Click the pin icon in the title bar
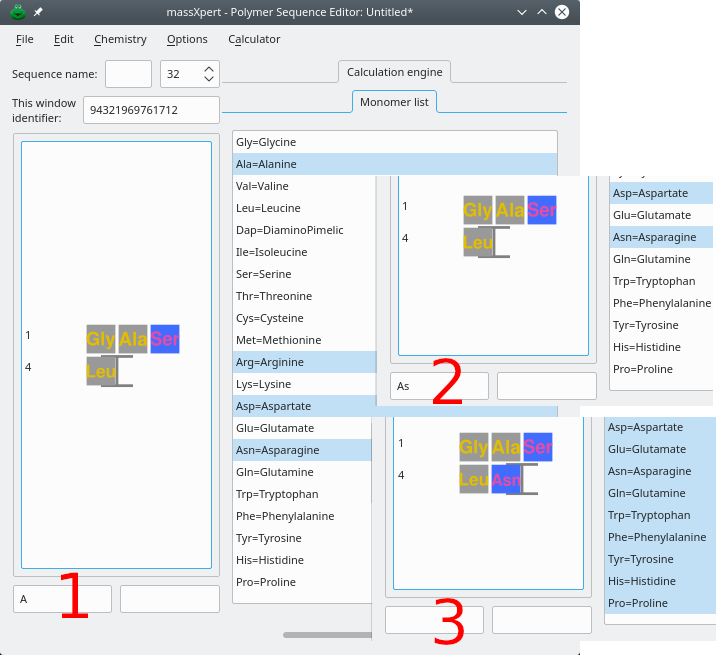The image size is (716, 655). pos(38,12)
